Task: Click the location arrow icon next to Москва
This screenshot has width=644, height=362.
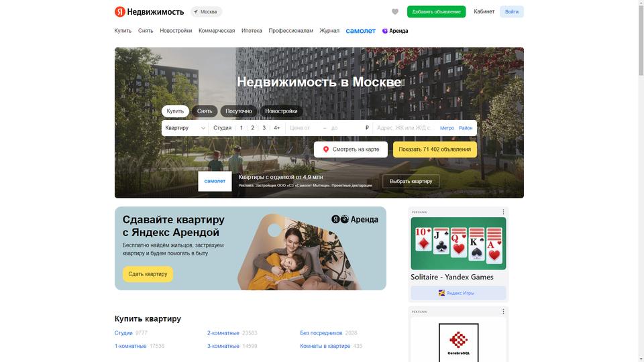Action: point(196,12)
